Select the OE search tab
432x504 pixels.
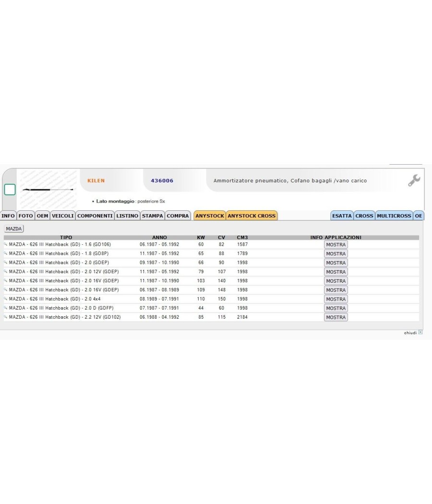click(419, 216)
